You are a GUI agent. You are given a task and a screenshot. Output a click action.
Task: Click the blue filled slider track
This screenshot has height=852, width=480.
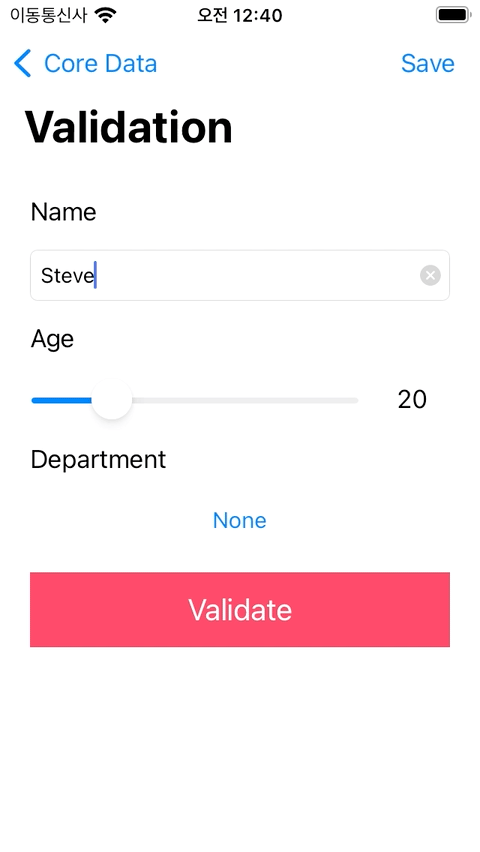pos(61,400)
